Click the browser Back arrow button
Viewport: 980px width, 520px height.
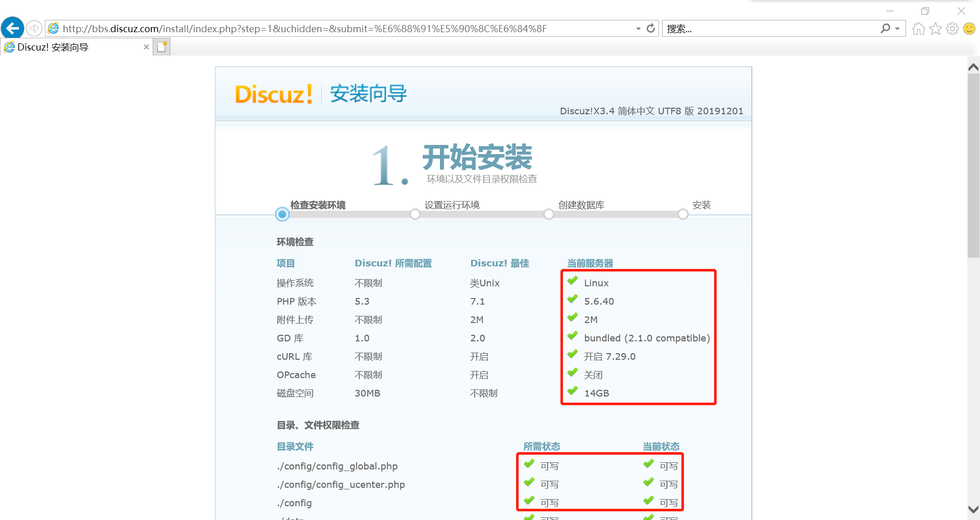point(12,28)
